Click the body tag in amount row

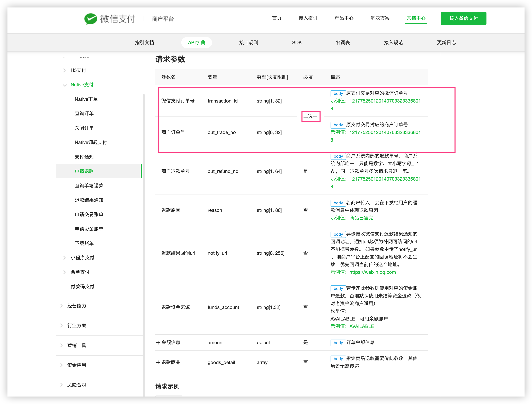(338, 343)
